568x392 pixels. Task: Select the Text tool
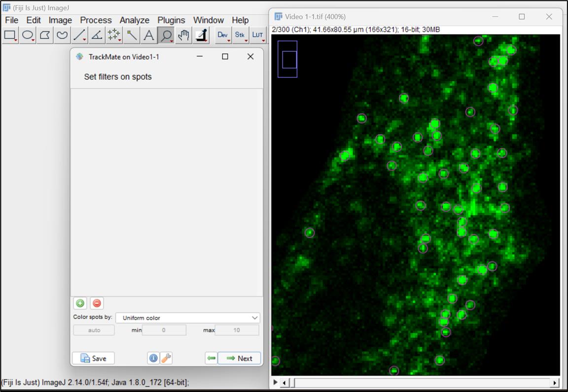(148, 35)
